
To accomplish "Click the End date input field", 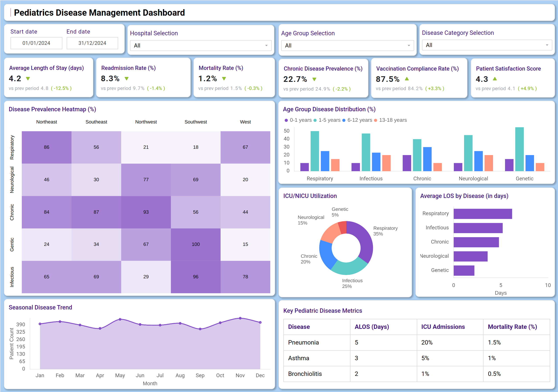I will [92, 43].
